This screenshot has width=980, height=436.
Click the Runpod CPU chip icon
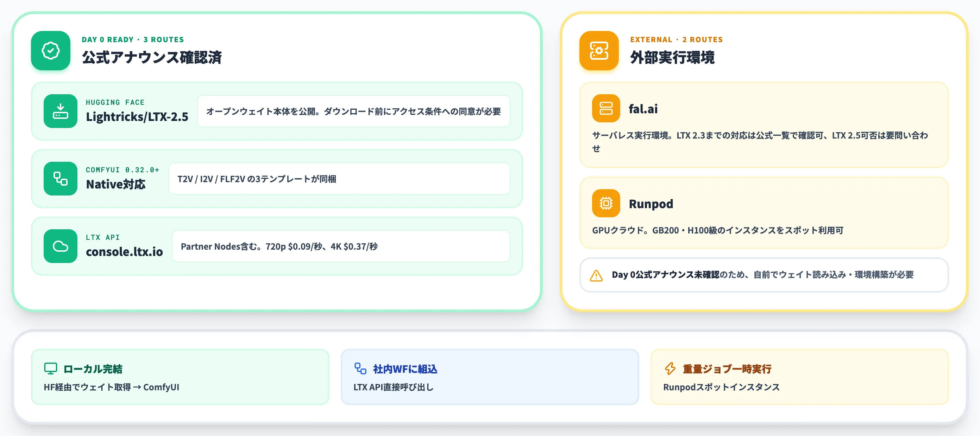[x=606, y=203]
